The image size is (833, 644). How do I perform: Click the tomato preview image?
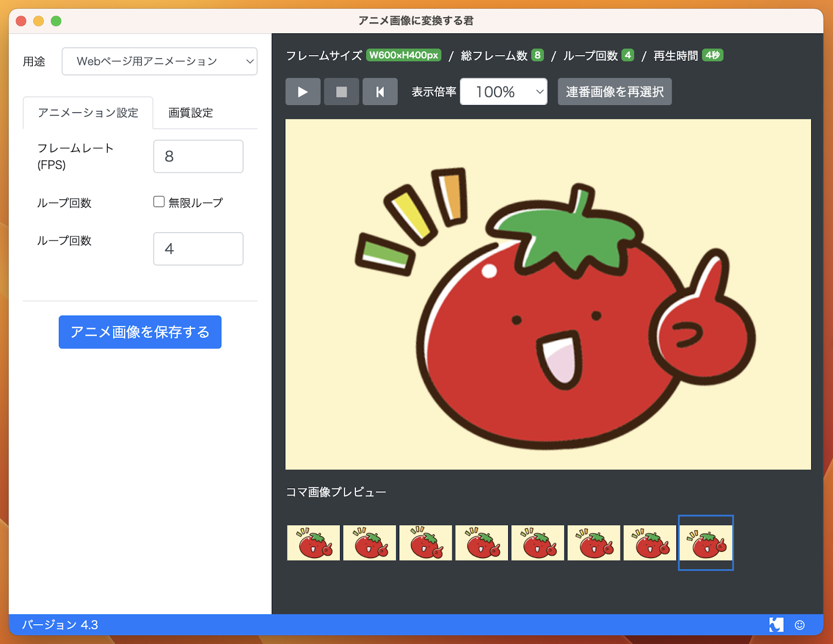548,294
